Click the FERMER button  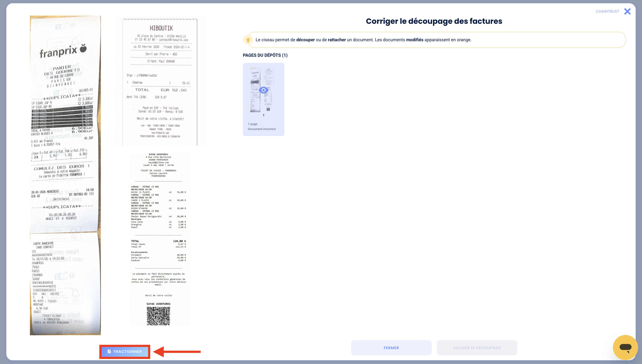[x=391, y=348]
